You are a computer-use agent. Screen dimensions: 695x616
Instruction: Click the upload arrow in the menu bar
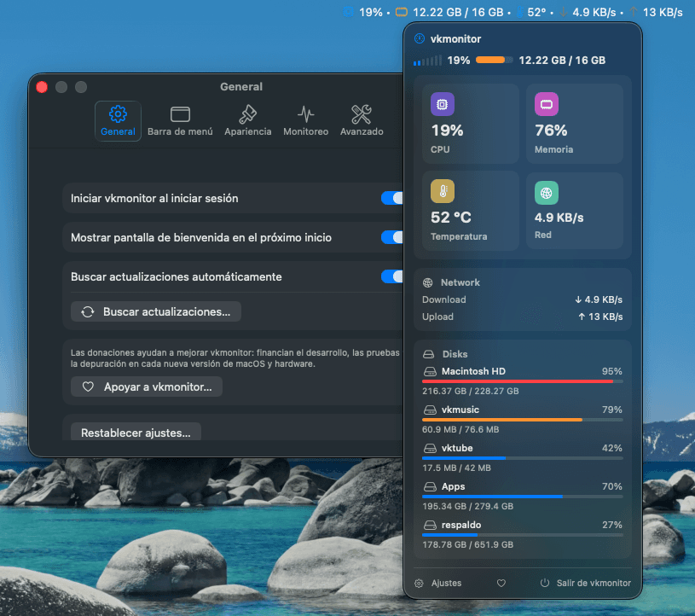(634, 12)
